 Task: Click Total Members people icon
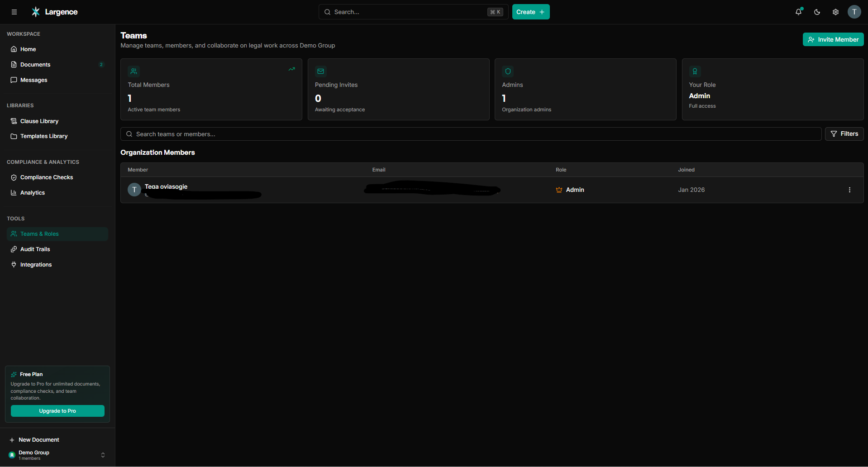pyautogui.click(x=134, y=71)
